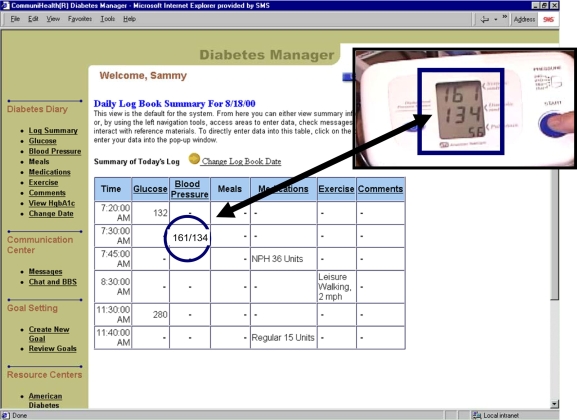This screenshot has width=577, height=420.
Task: Open the Glucose sidebar link
Action: click(x=43, y=141)
